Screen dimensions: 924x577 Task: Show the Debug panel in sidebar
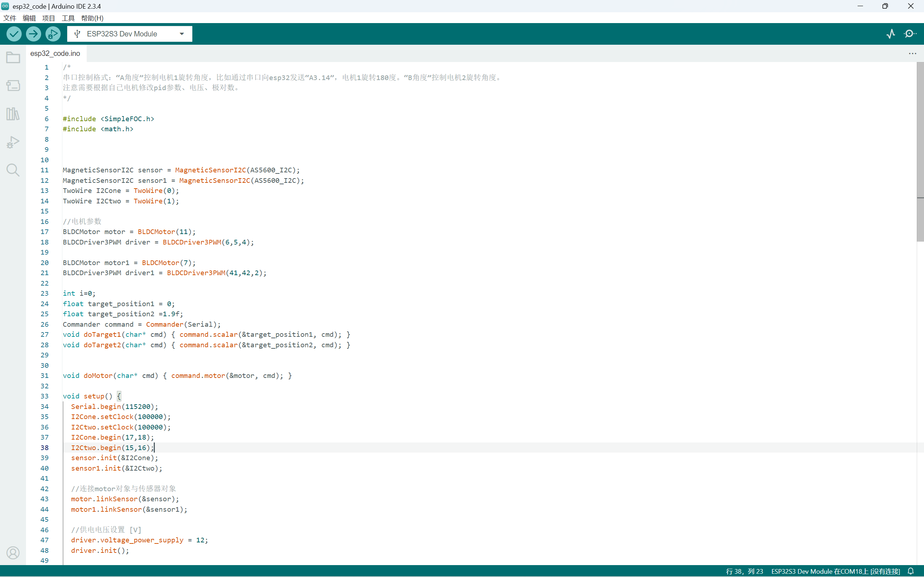(13, 142)
